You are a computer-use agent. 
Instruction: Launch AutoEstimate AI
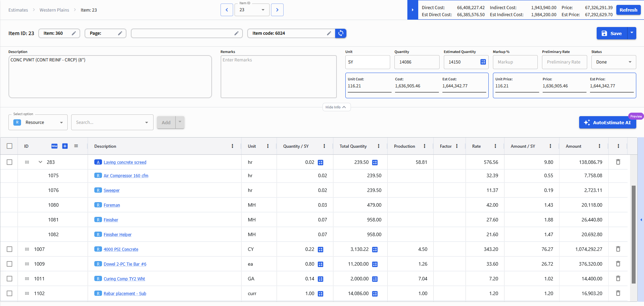608,122
